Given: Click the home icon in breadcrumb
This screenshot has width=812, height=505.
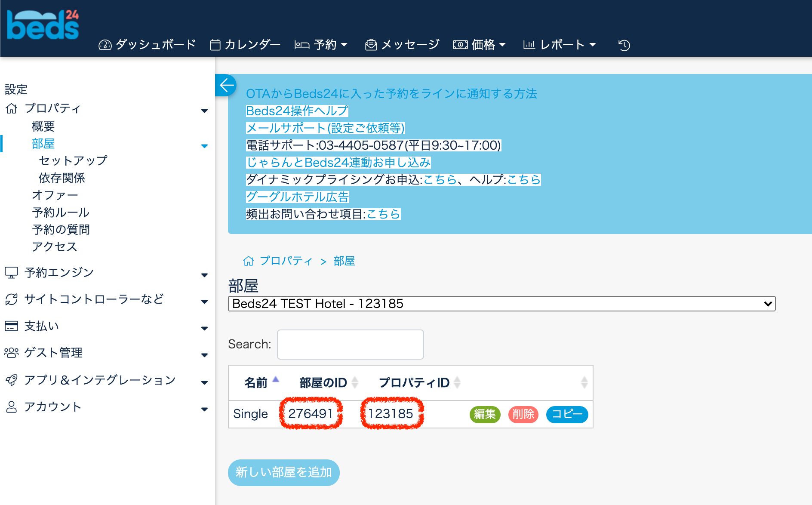Looking at the screenshot, I should 248,261.
